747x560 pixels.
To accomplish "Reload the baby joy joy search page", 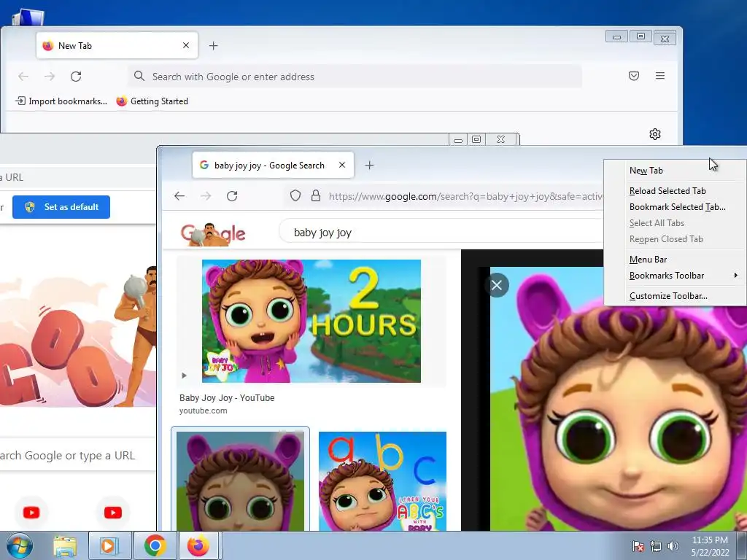I will [x=232, y=196].
